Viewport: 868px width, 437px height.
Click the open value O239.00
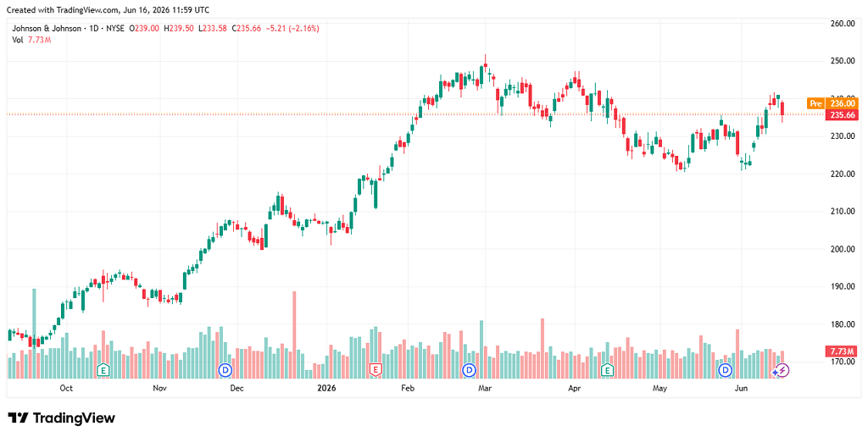tap(144, 29)
